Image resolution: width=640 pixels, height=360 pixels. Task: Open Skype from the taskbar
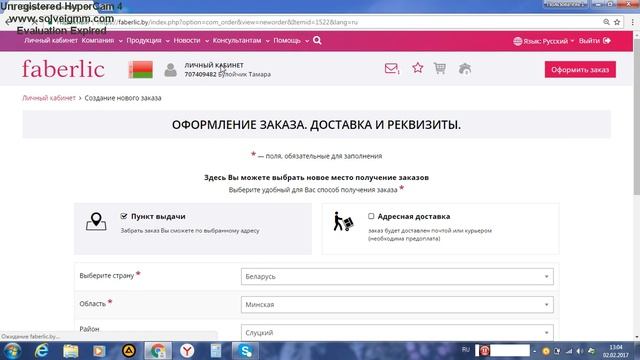(245, 351)
